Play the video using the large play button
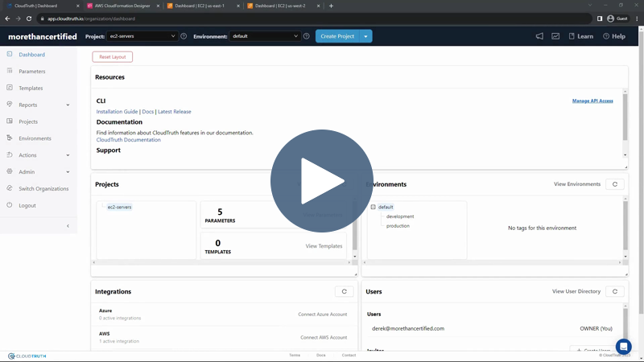Image resolution: width=644 pixels, height=362 pixels. coord(321,181)
